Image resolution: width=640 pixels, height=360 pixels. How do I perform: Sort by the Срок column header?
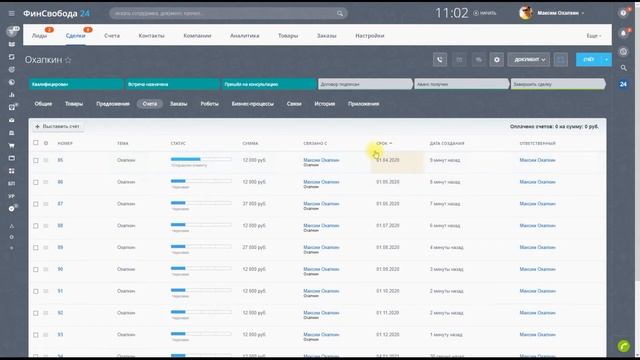384,143
